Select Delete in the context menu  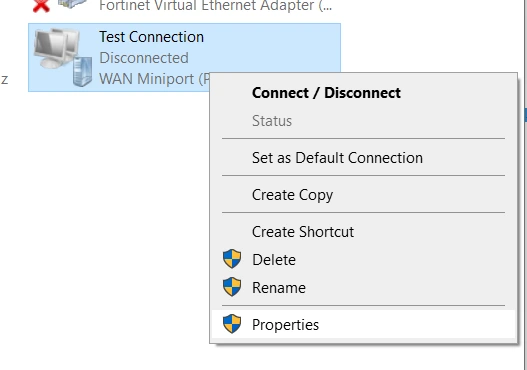(x=363, y=260)
